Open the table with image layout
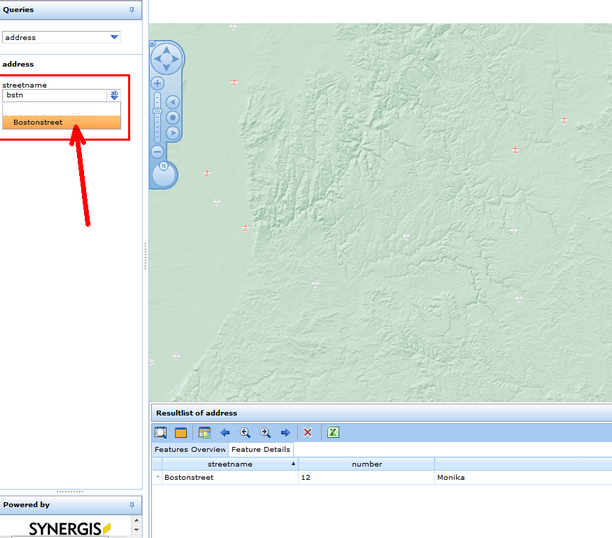The height and width of the screenshot is (538, 612). (205, 433)
